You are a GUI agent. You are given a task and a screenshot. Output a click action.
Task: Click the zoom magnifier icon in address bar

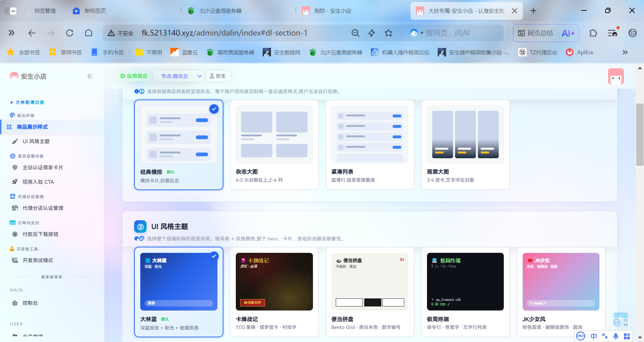355,33
